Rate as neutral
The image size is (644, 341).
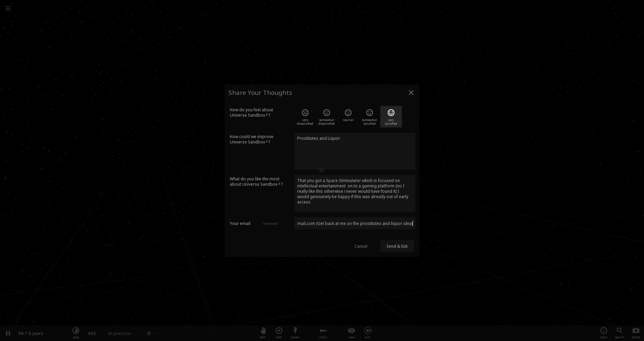coord(348,117)
